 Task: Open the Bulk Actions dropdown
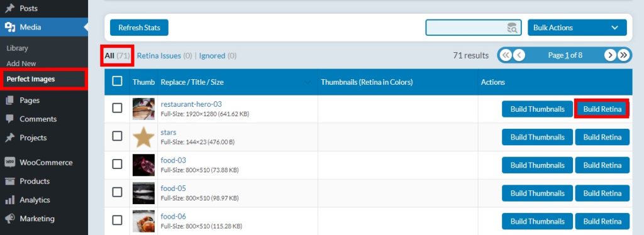tap(577, 28)
